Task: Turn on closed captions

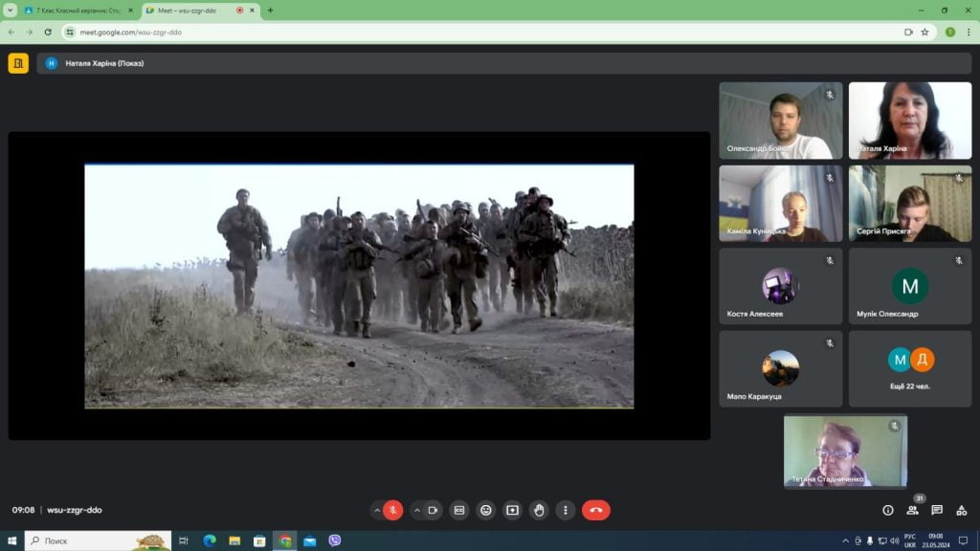Action: [459, 511]
